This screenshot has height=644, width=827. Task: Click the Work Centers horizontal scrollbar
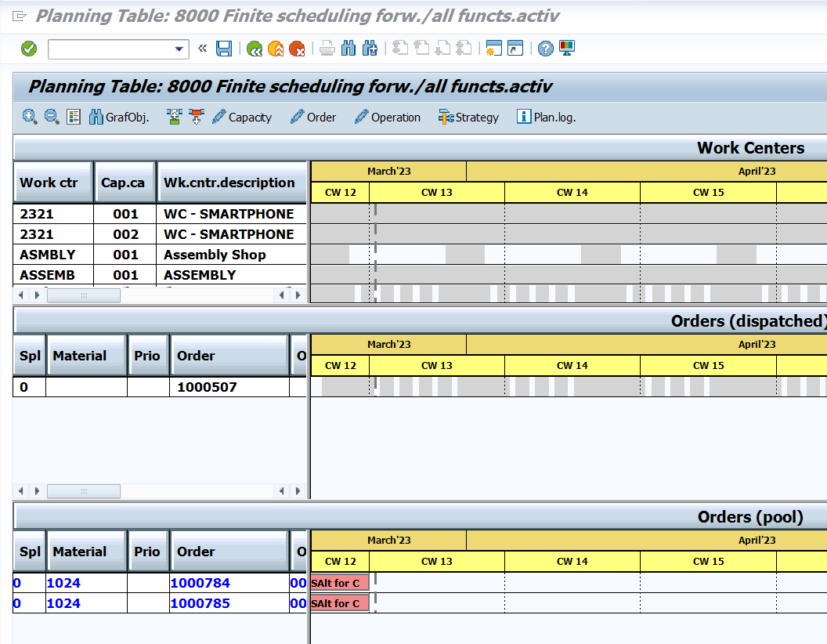click(x=83, y=295)
